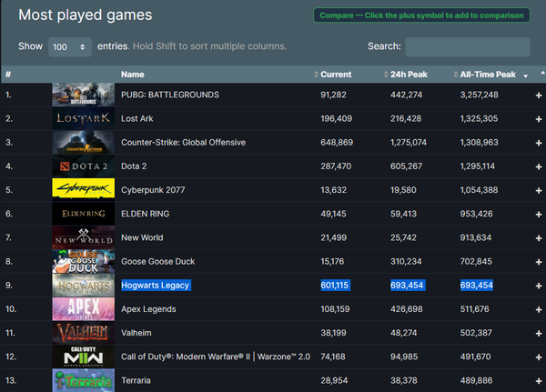Click the 48,274 24h peak value
Image resolution: width=546 pixels, height=392 pixels.
[x=403, y=333]
